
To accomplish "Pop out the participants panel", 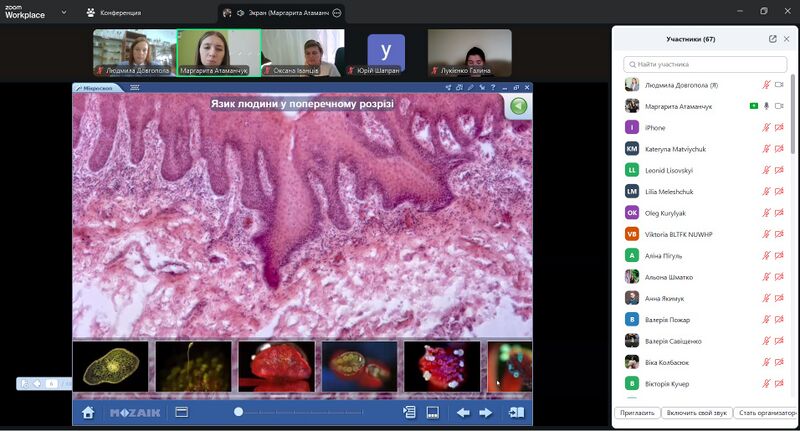I will (773, 39).
